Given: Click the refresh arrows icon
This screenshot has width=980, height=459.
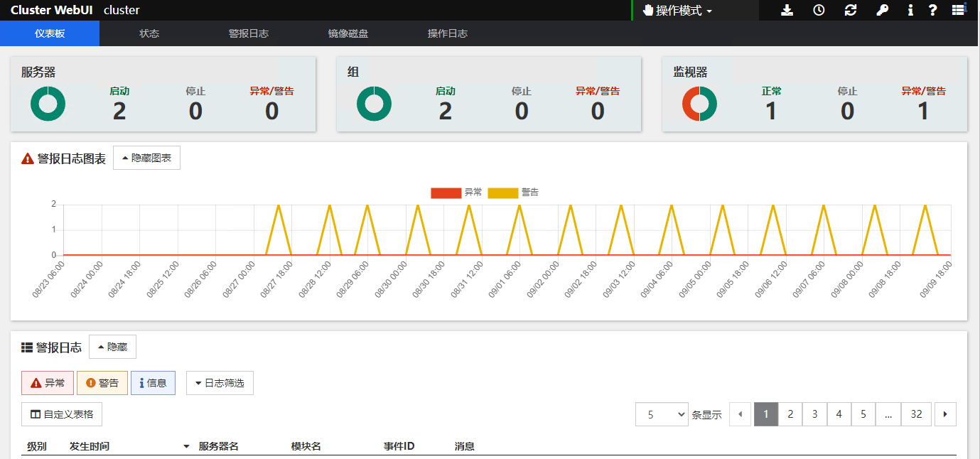Looking at the screenshot, I should pos(850,10).
